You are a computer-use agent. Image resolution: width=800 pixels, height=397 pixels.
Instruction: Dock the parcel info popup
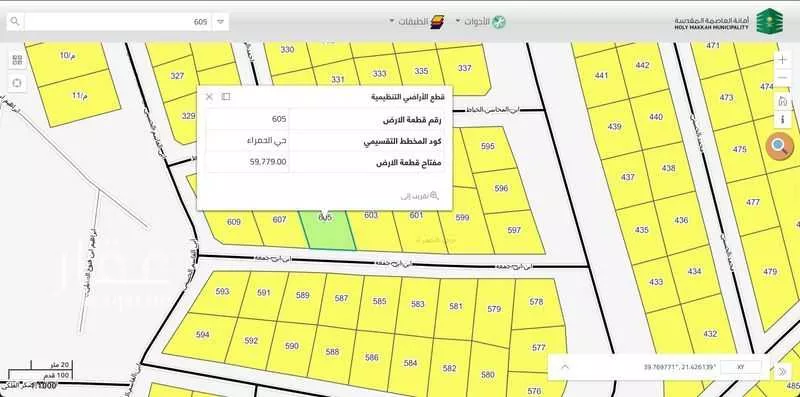coord(226,96)
